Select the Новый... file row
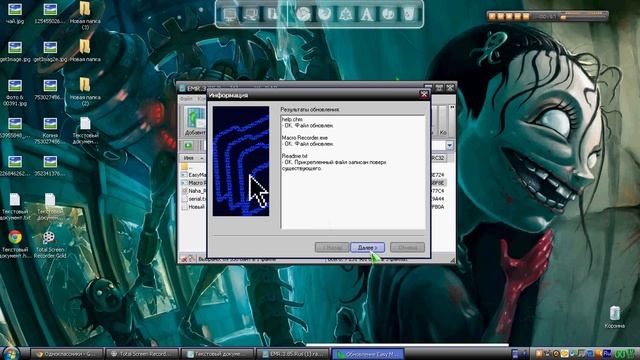The width and height of the screenshot is (640, 360). (193, 207)
